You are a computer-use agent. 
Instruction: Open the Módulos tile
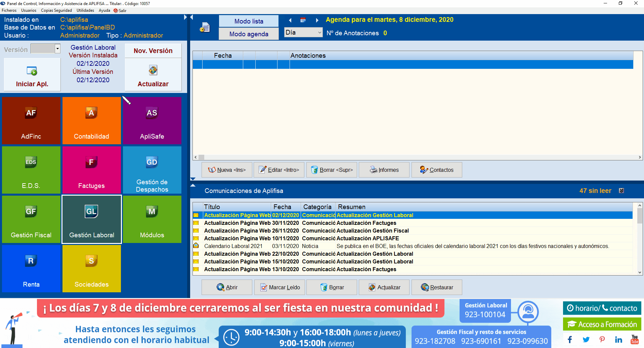(x=152, y=219)
